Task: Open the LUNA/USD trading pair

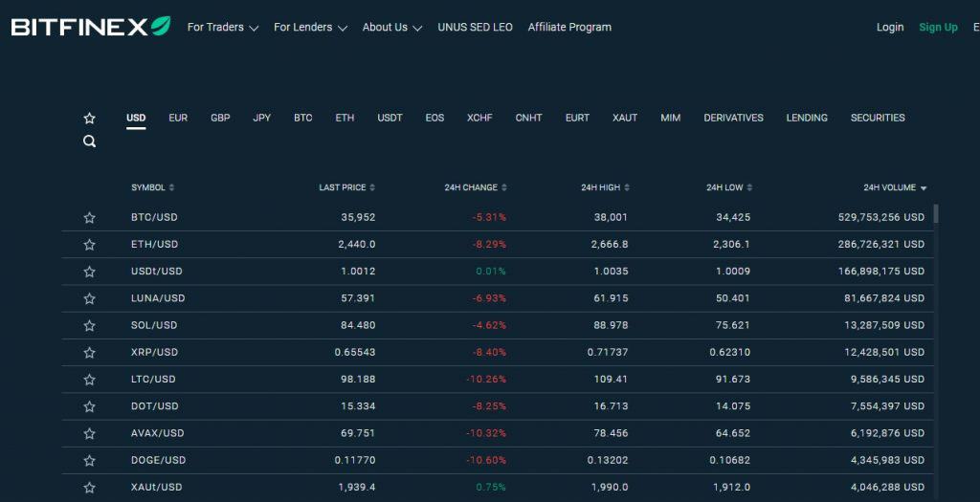Action: (x=158, y=298)
